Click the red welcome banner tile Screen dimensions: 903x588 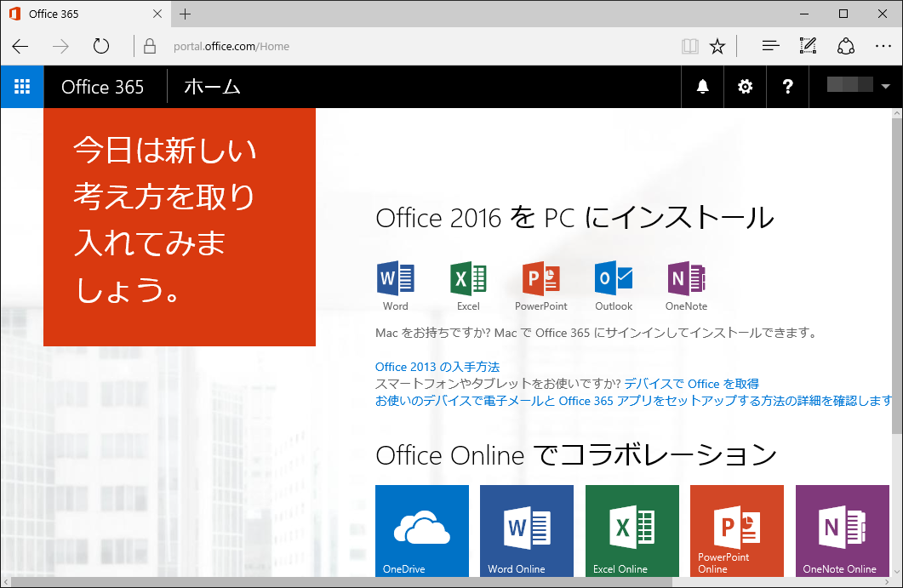point(180,227)
